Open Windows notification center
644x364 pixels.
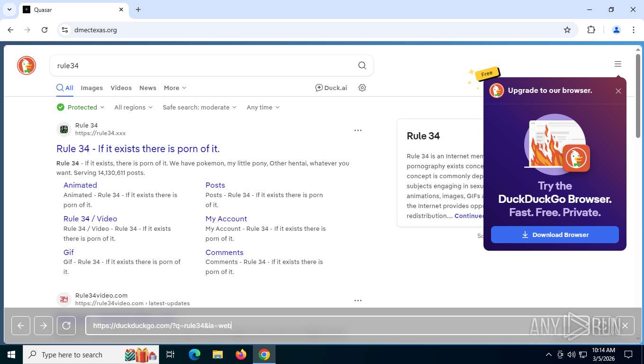(x=628, y=355)
